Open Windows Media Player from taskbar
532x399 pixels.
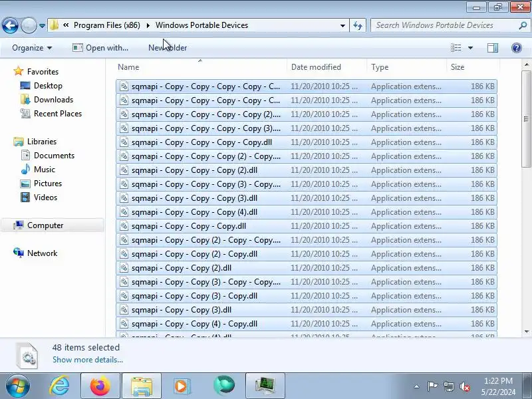[x=182, y=386]
